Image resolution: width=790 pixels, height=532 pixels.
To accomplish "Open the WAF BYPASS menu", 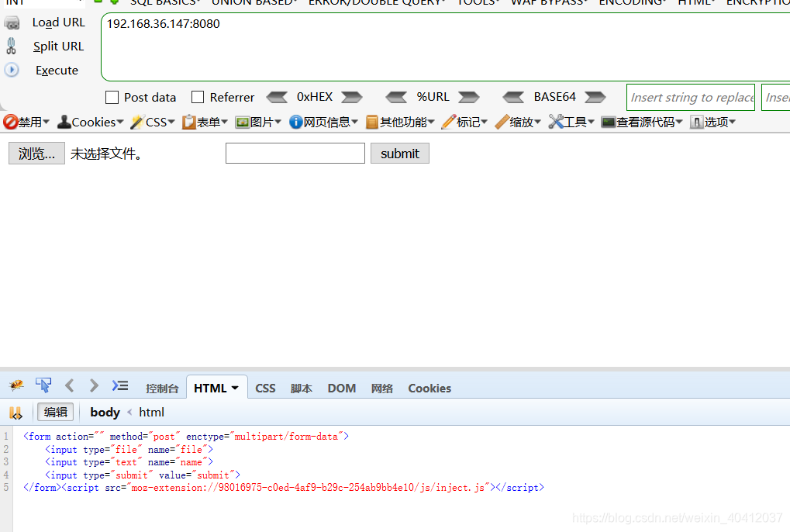I will [549, 2].
